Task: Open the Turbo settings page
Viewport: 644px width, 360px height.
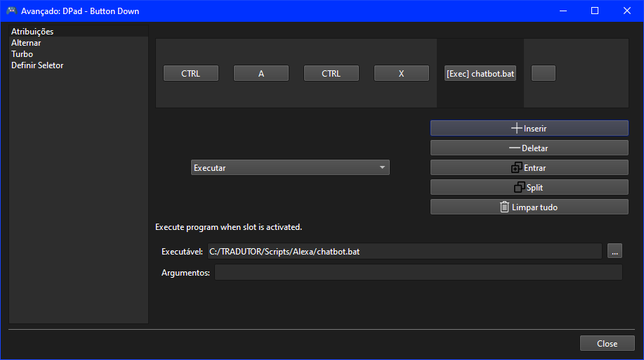Action: click(x=22, y=54)
